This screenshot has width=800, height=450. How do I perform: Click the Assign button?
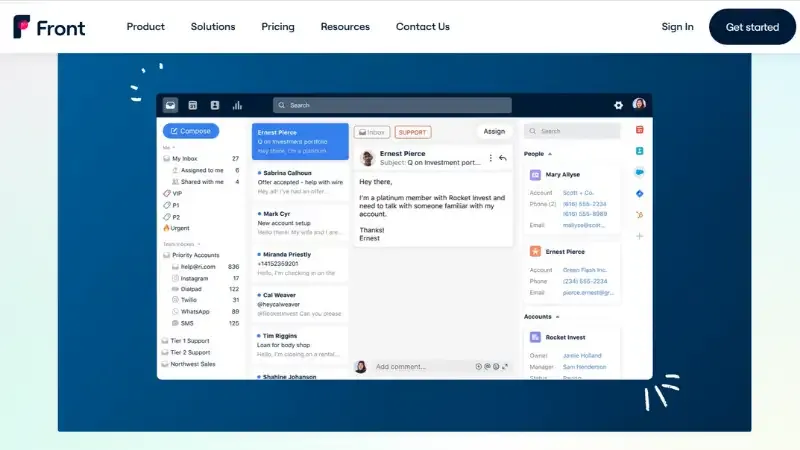pos(494,132)
